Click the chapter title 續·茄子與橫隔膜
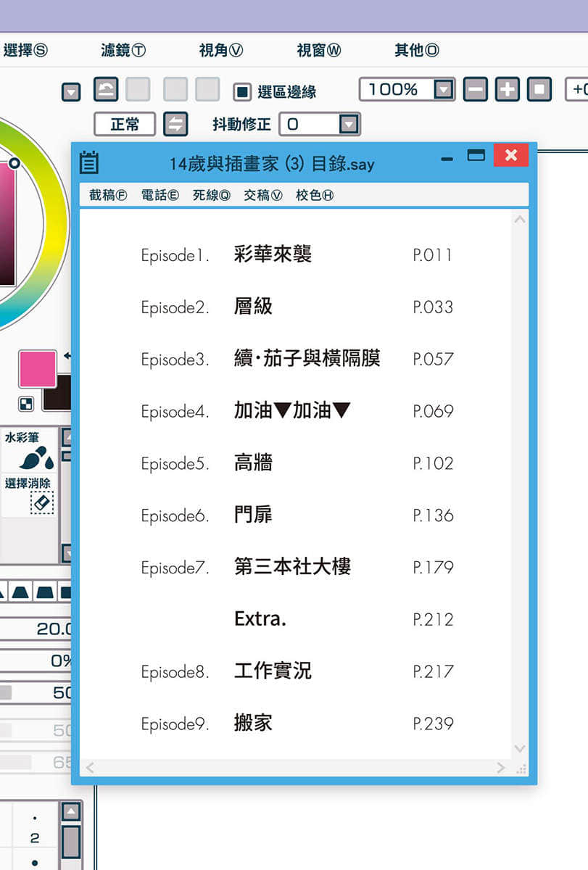The width and height of the screenshot is (588, 870). (x=307, y=358)
